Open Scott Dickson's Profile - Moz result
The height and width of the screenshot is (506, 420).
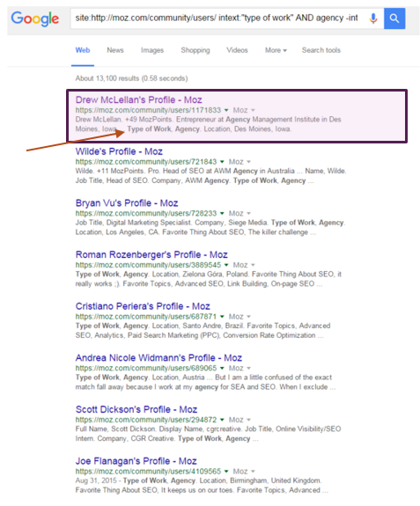(136, 409)
